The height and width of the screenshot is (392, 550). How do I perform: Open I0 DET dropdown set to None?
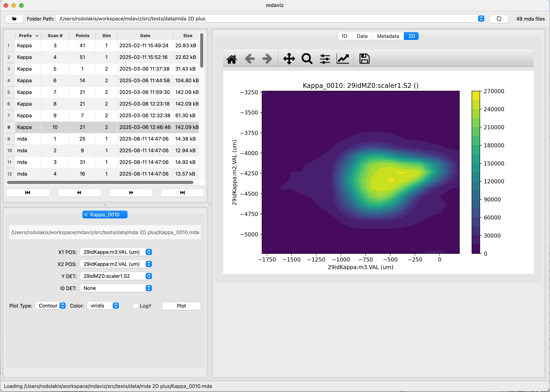pyautogui.click(x=116, y=288)
